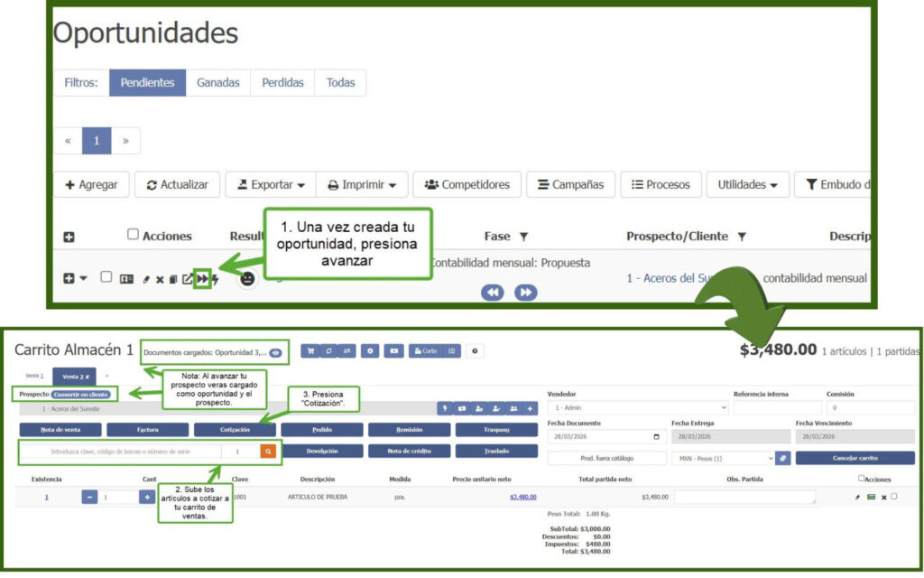Select the Ganadas filter tab

(218, 82)
